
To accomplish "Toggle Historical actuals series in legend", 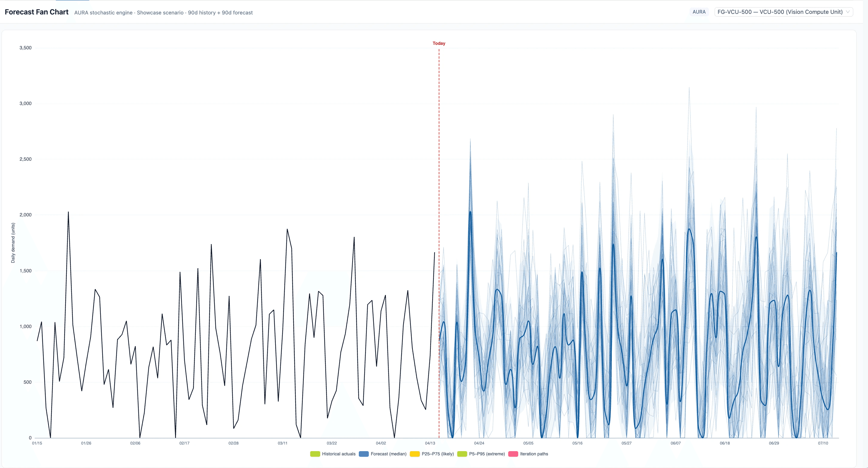I will (338, 454).
